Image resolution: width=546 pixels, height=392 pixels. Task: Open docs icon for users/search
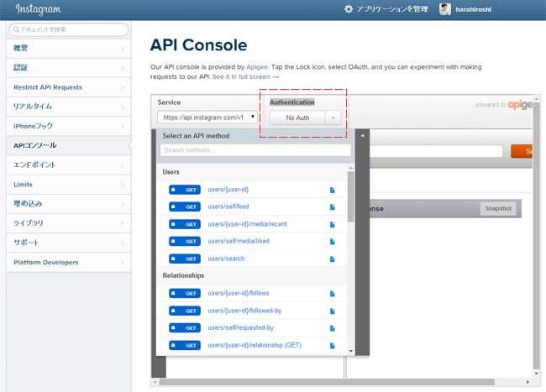[332, 259]
